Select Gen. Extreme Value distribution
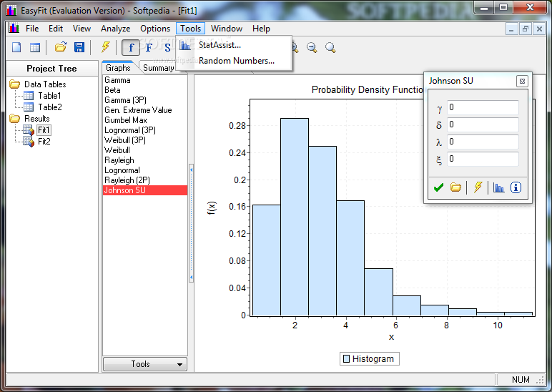Image resolution: width=552 pixels, height=392 pixels. click(x=144, y=110)
